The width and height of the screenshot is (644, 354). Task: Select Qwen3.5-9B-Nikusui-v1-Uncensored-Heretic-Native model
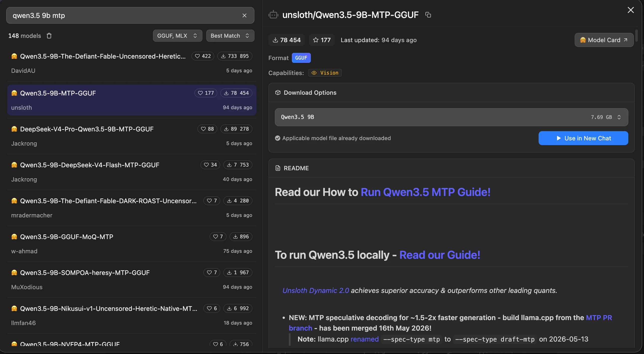pos(132,316)
